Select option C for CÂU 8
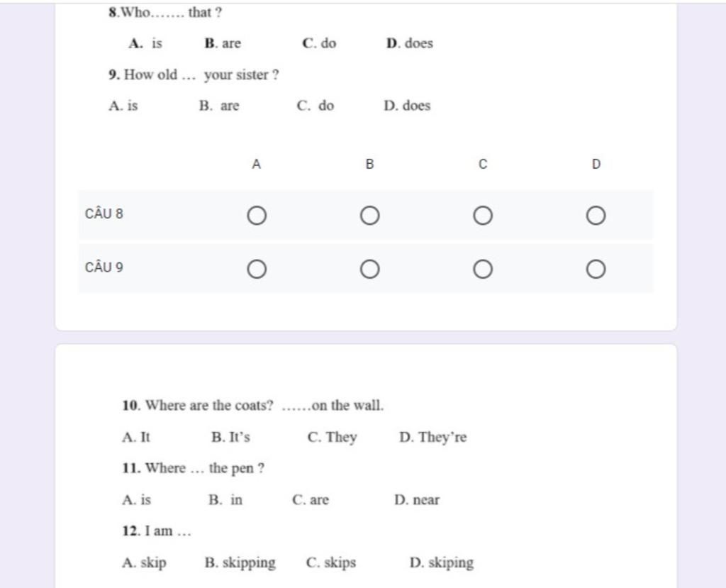This screenshot has width=726, height=588. pos(482,216)
